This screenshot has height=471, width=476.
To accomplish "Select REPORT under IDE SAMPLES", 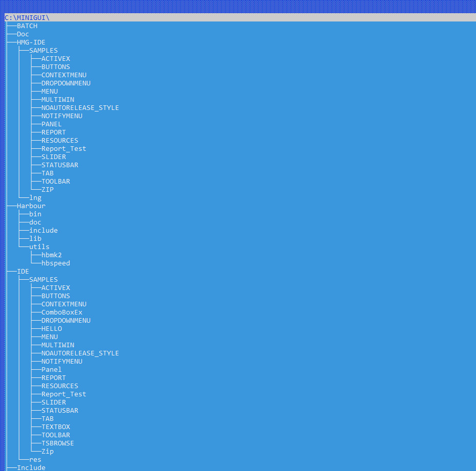I will [x=54, y=378].
